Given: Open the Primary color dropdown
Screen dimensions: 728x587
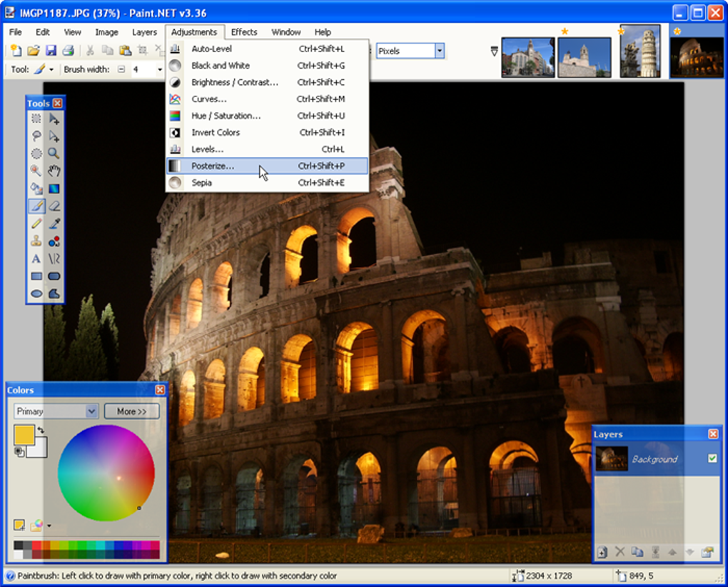Looking at the screenshot, I should tap(91, 411).
